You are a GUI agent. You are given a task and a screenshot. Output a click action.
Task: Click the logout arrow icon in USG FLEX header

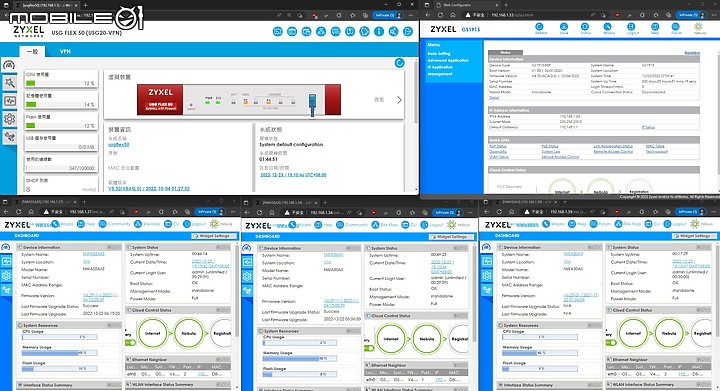[408, 32]
